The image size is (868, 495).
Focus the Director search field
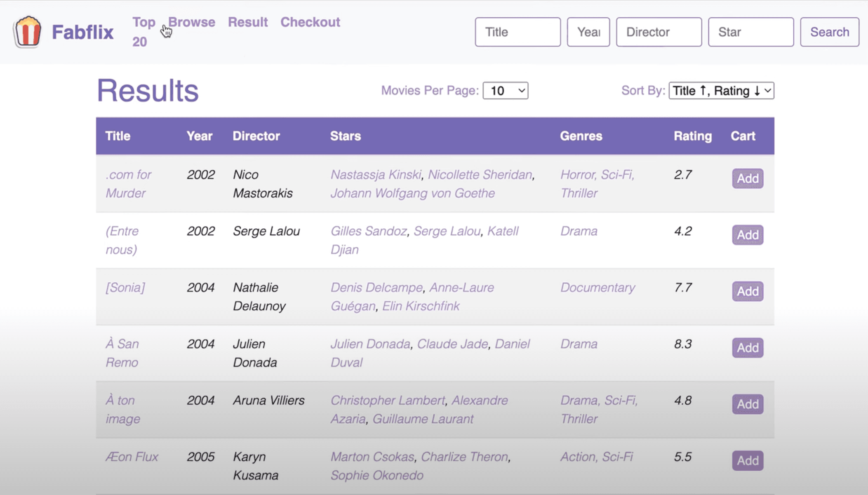[x=659, y=32]
